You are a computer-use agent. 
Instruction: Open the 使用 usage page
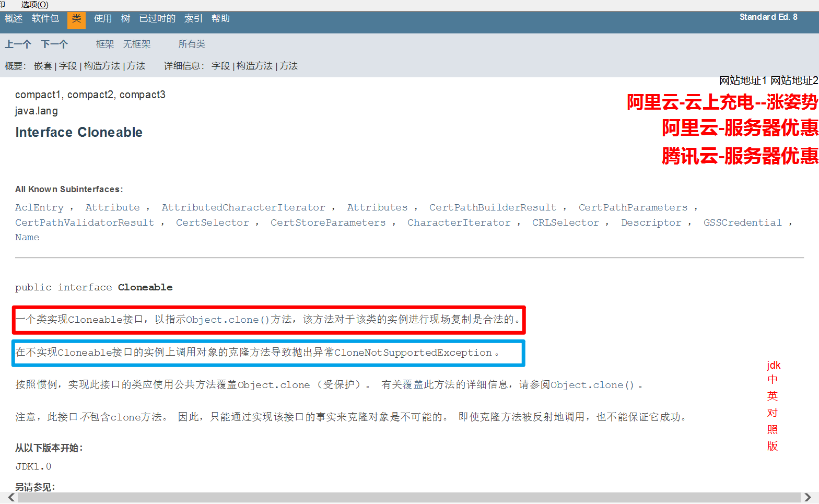coord(103,19)
